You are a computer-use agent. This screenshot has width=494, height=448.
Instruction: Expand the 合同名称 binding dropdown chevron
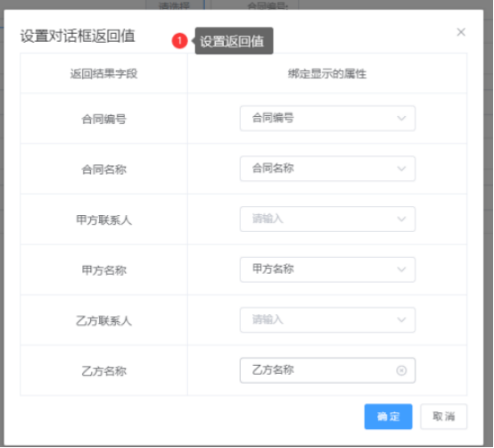401,169
